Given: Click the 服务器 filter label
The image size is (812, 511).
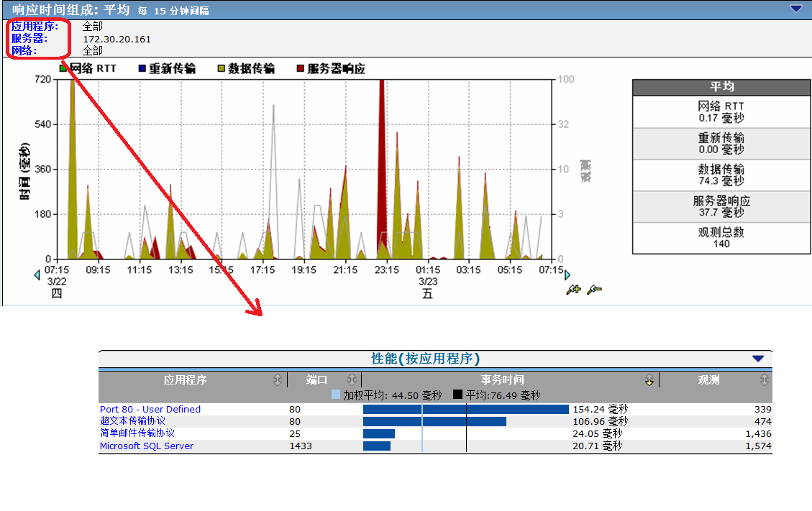Looking at the screenshot, I should 29,38.
